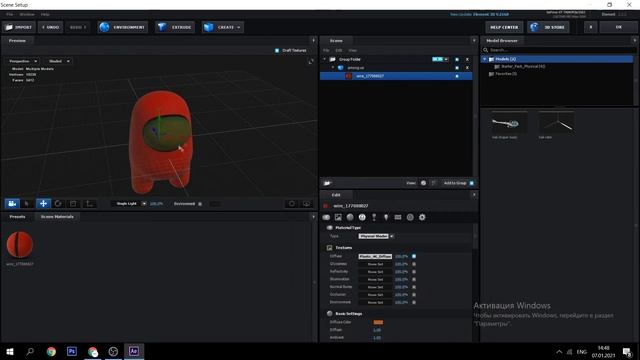The image size is (640, 360).
Task: Click the lamp-shaped icon in Edit toolbar
Action: (374, 217)
